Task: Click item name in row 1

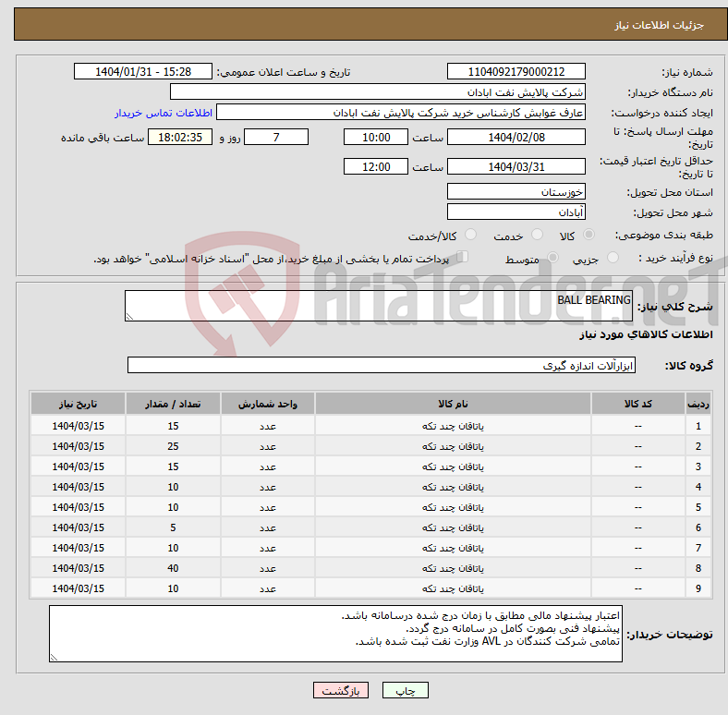Action: pyautogui.click(x=453, y=426)
